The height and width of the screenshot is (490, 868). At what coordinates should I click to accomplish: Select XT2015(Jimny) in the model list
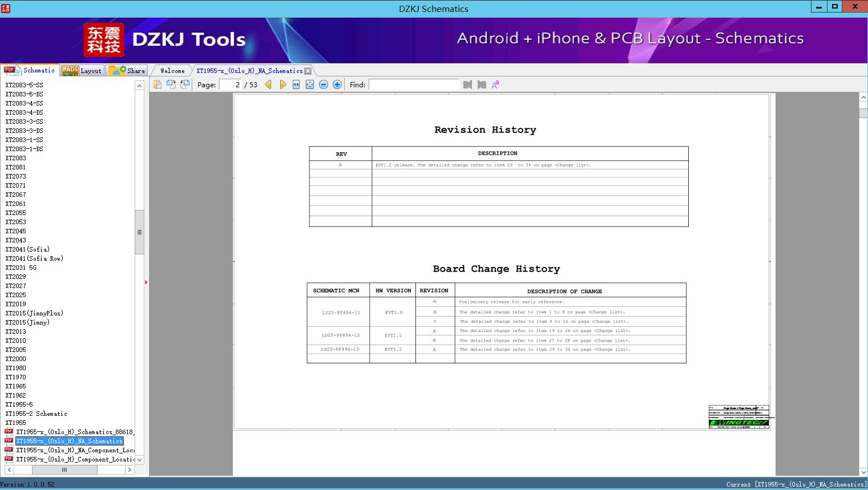click(27, 322)
